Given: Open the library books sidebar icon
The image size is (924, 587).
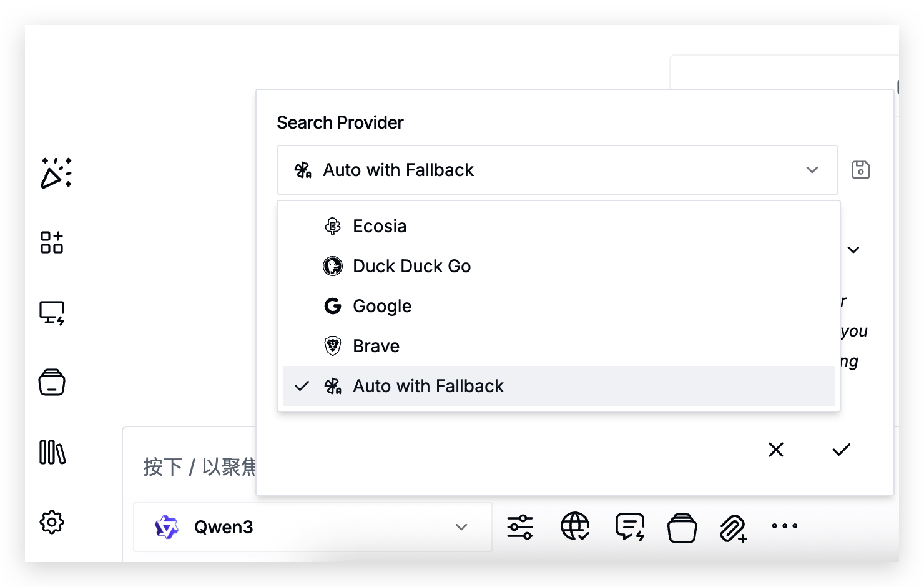Looking at the screenshot, I should tap(52, 452).
